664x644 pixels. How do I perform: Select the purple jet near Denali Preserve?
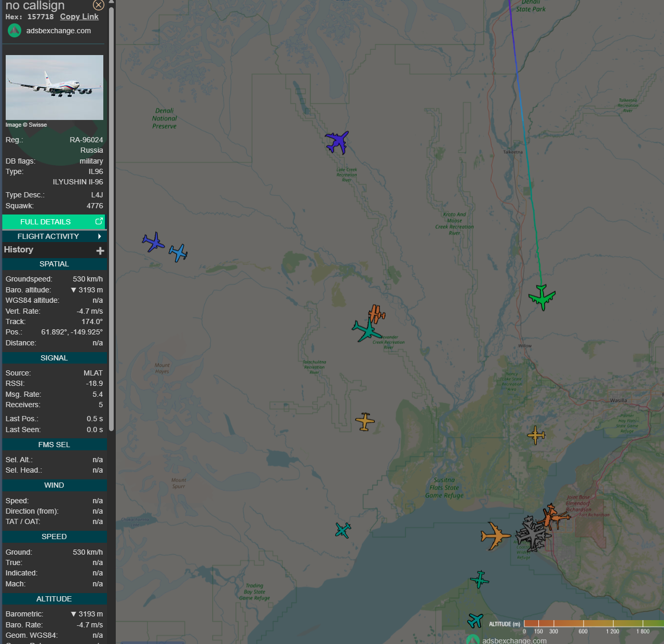tap(337, 142)
